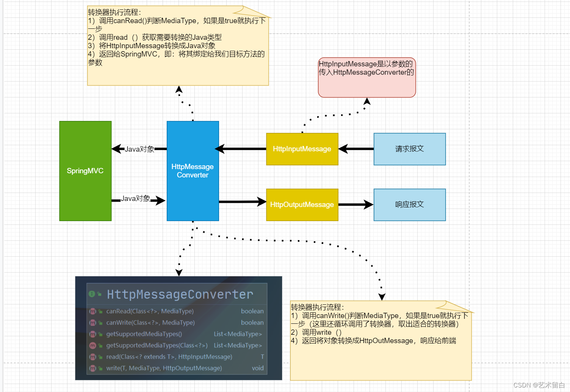Image resolution: width=570 pixels, height=392 pixels.
Task: Click the boolean return type of canWrite
Action: 252,323
